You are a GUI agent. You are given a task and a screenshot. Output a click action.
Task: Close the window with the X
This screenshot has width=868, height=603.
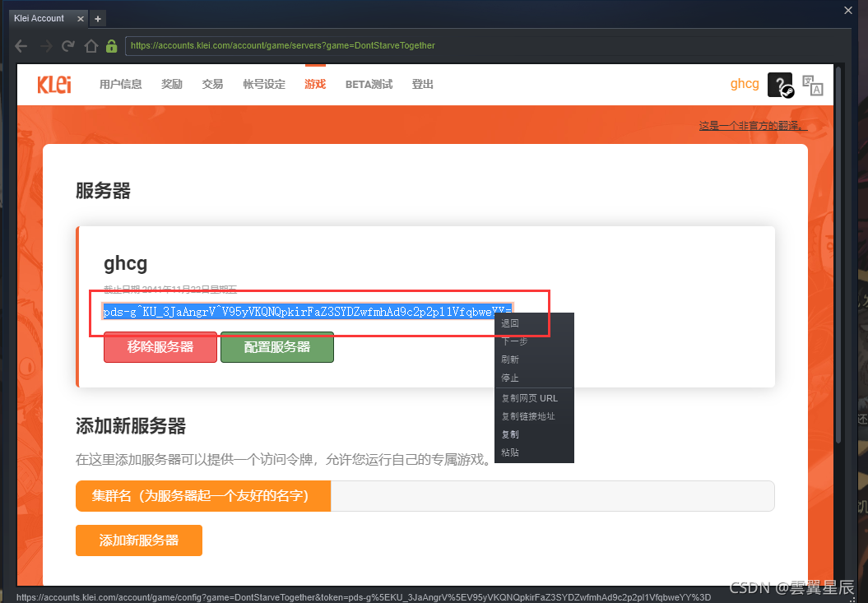click(848, 10)
